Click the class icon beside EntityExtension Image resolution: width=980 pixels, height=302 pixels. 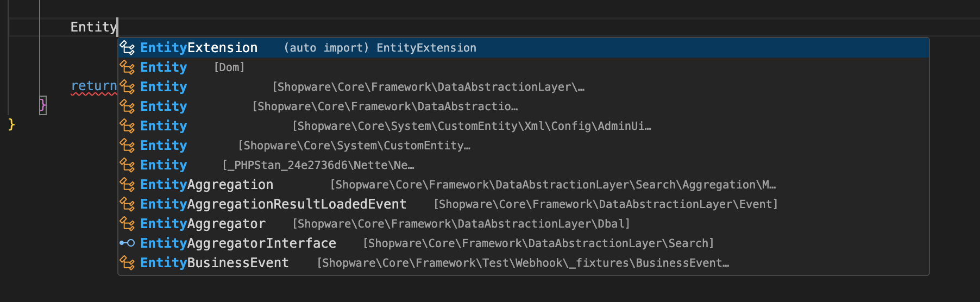click(127, 48)
